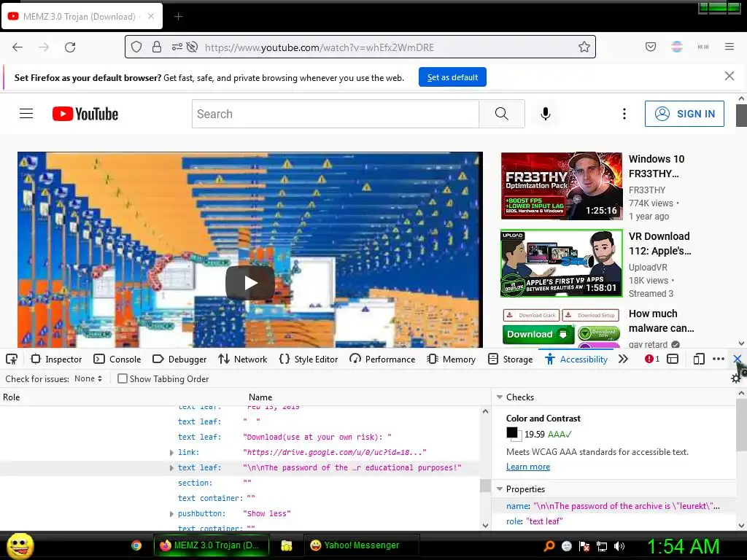
Task: Open accessibility panel gear settings
Action: 737,378
